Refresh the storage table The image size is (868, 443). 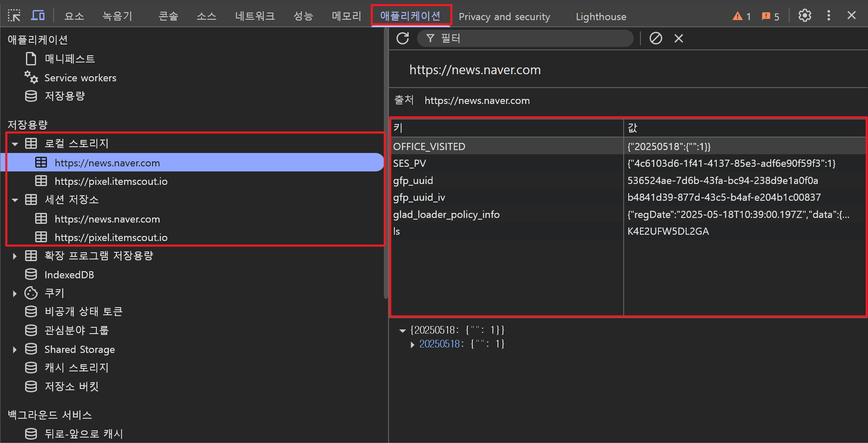coord(403,38)
